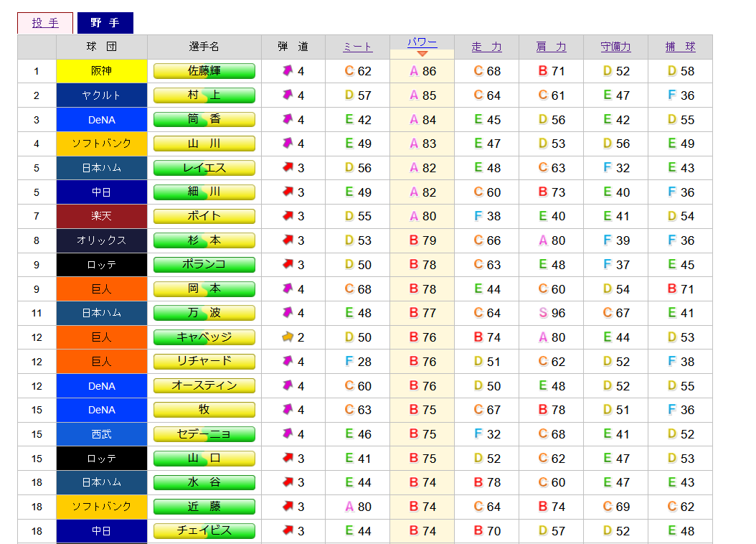Image resolution: width=756 pixels, height=544 pixels.
Task: Sort table by ミート column
Action: [x=357, y=47]
